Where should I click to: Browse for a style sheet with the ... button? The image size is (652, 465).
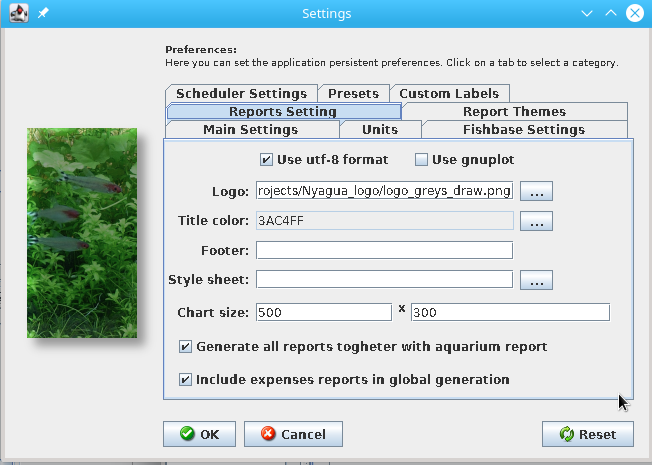coord(536,280)
